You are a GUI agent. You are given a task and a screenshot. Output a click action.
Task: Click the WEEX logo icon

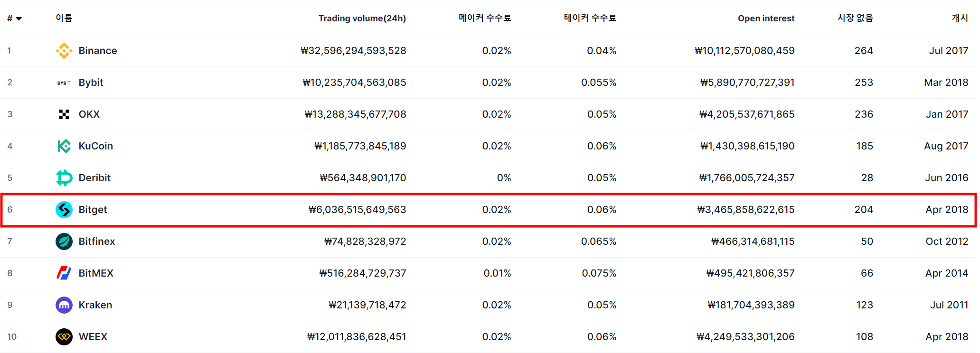click(64, 337)
